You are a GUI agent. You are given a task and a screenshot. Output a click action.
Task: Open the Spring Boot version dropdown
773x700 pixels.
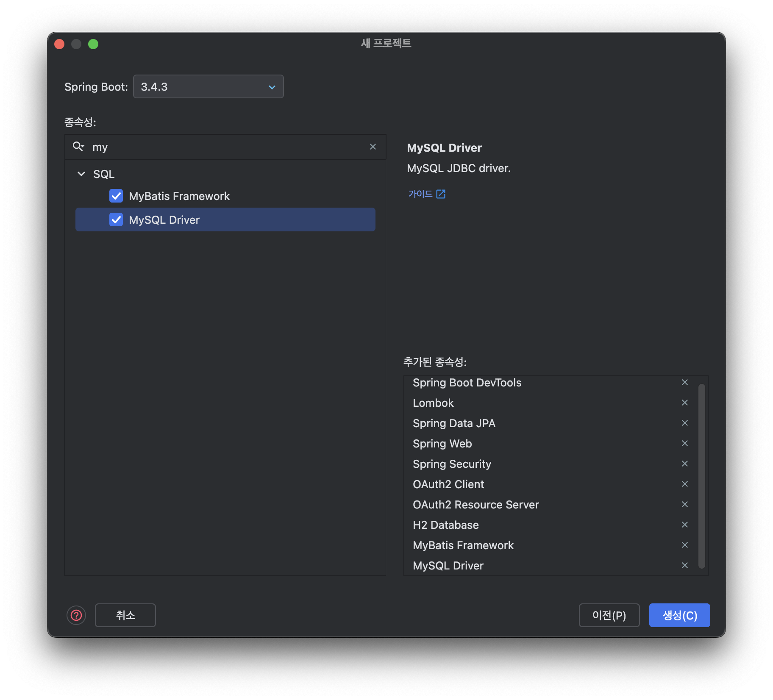click(x=209, y=86)
